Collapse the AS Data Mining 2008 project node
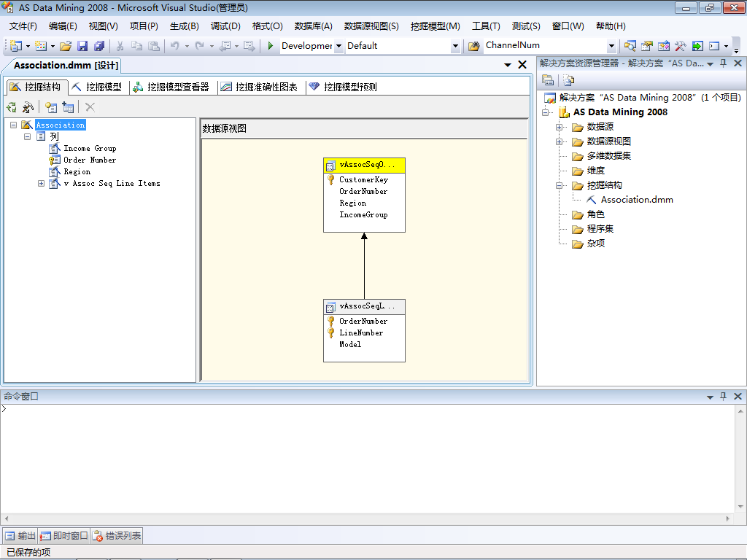 [x=546, y=113]
